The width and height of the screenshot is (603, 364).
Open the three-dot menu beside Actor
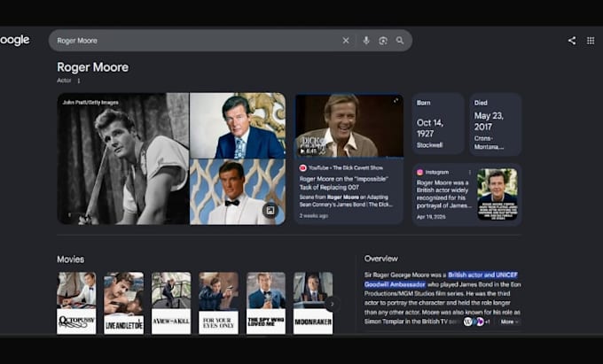[x=79, y=81]
